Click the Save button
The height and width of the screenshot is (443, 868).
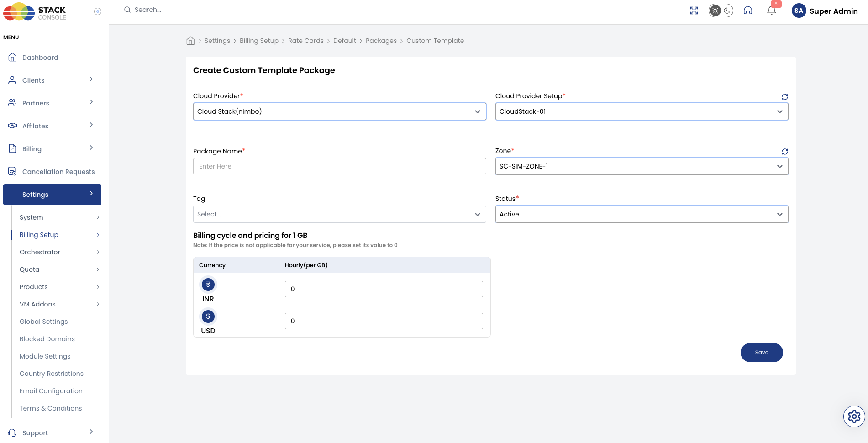tap(762, 353)
